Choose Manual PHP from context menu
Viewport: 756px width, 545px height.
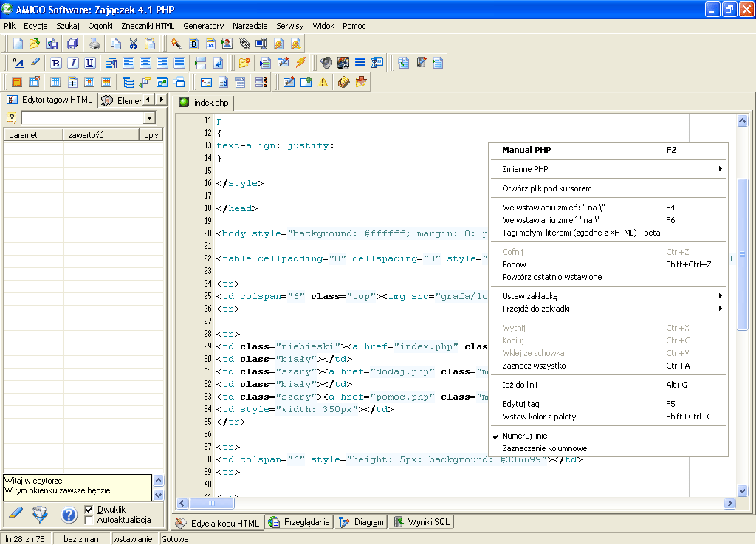tap(608, 149)
